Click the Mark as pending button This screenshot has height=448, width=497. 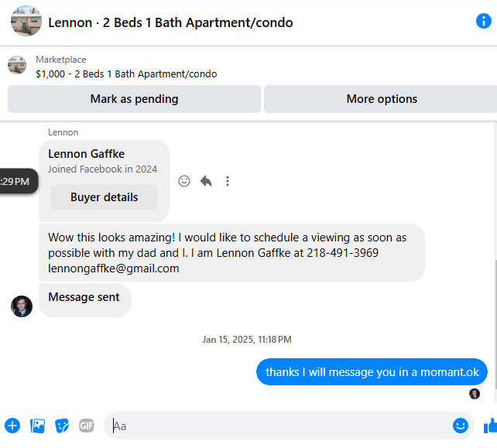[x=134, y=99]
